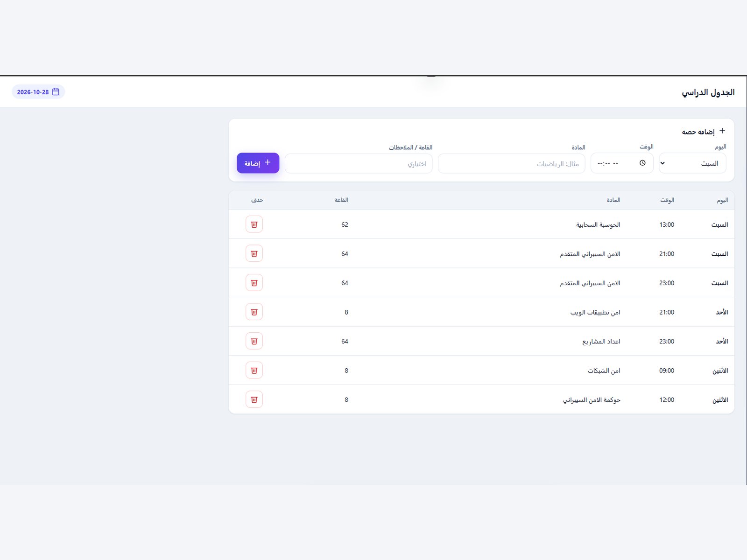Click the 13:00 time cell
This screenshot has height=560, width=747.
tap(667, 224)
